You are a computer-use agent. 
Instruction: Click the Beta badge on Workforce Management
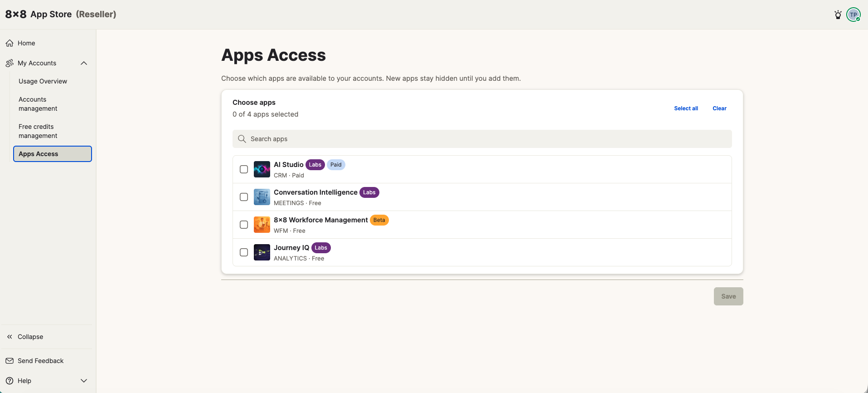pos(379,220)
